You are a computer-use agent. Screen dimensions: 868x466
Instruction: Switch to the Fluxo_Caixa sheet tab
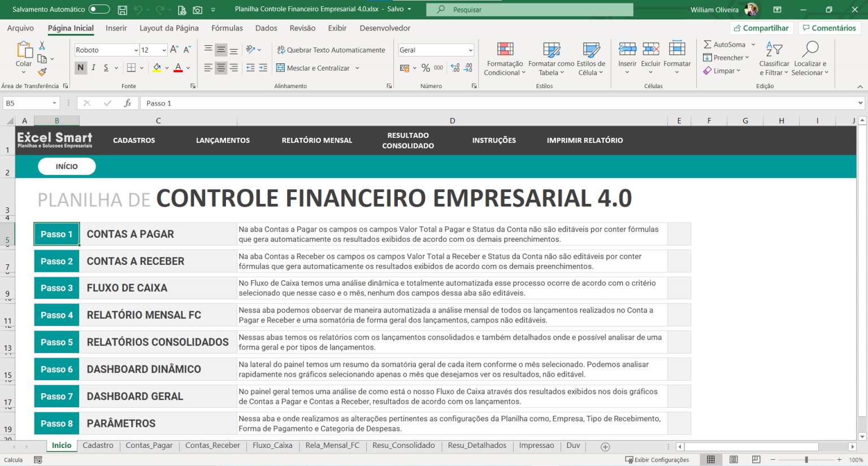coord(272,446)
